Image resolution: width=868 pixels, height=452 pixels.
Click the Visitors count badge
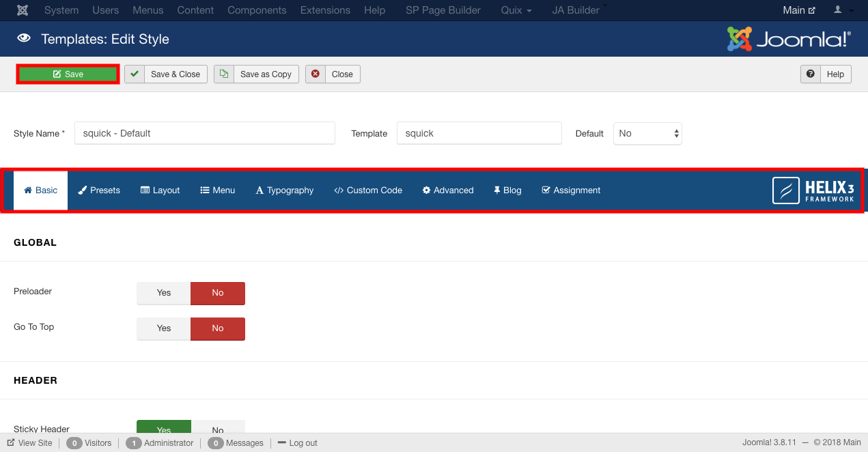[x=74, y=443]
